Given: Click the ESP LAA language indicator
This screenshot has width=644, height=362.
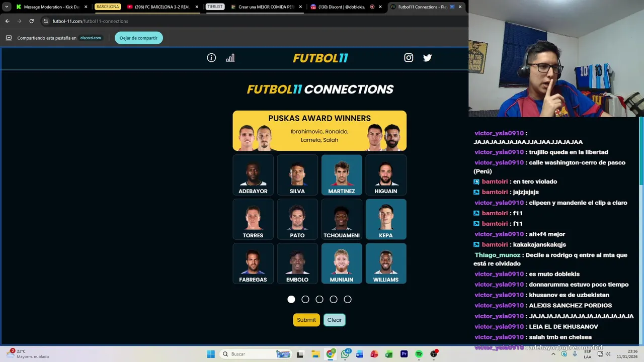Looking at the screenshot, I should click(588, 354).
